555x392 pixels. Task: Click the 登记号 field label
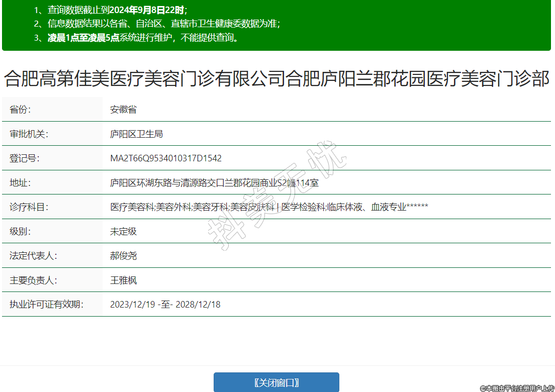(25, 158)
